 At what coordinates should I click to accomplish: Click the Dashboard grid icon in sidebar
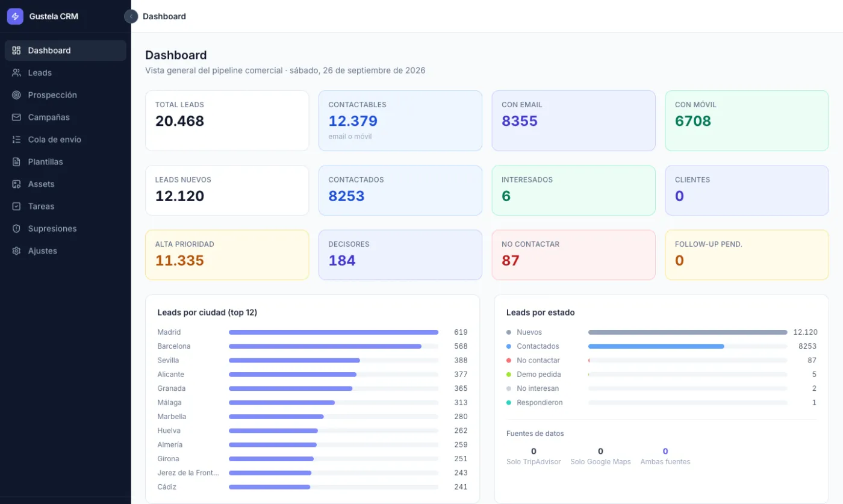16,51
